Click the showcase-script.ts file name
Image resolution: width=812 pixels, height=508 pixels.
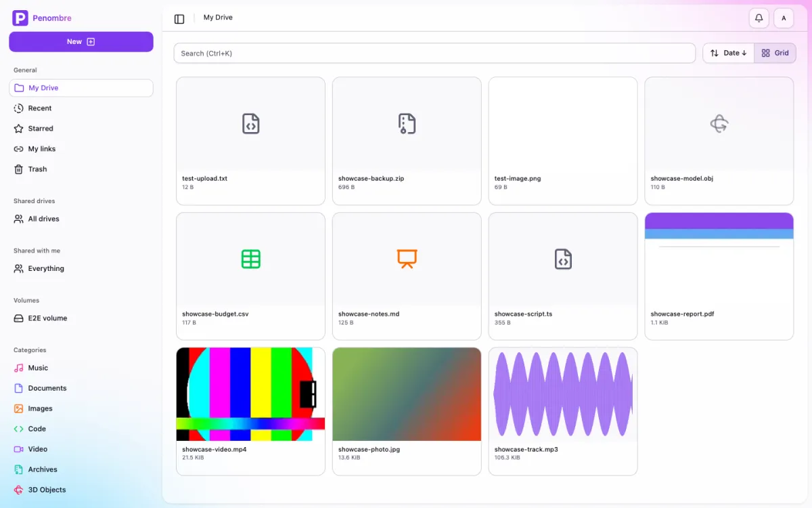(x=524, y=314)
